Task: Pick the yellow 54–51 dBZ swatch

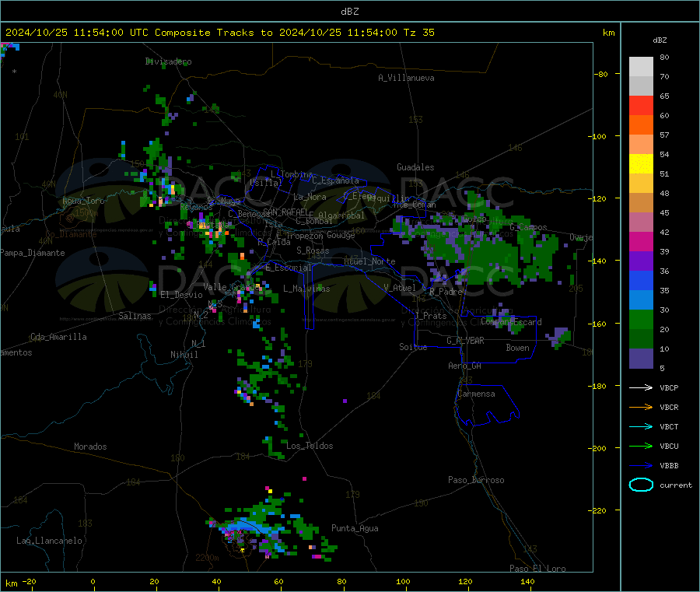Action: [641, 164]
